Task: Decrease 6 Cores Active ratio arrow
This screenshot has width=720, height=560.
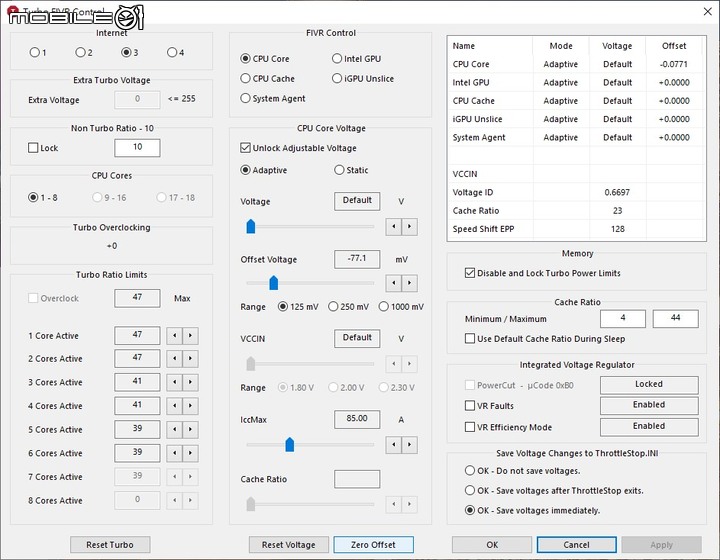Action: [174, 453]
